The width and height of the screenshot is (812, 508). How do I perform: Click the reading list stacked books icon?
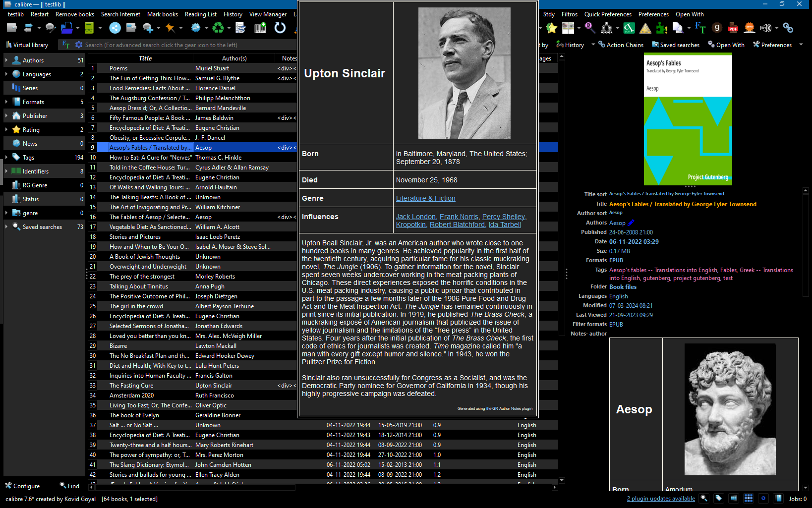(240, 28)
